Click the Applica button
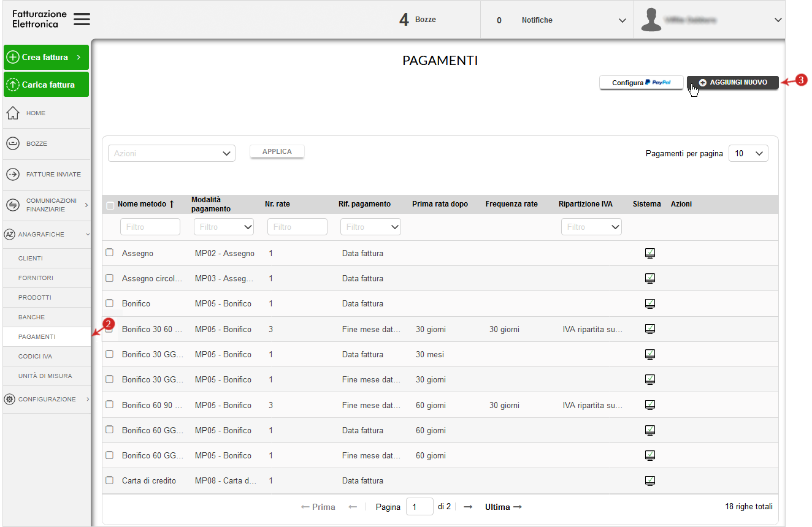812x527 pixels. 277,151
